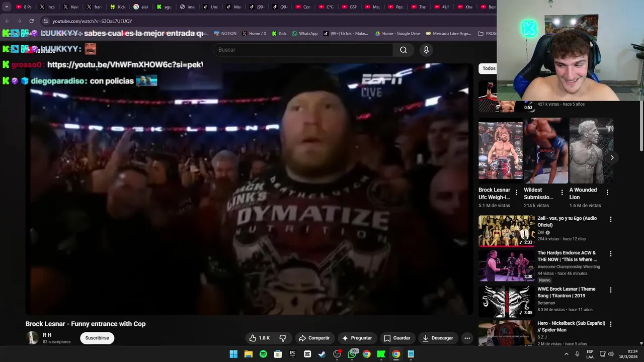Open options for Brock Lesnar Ufc Weigh-in short
The image size is (644, 362).
coord(516,193)
